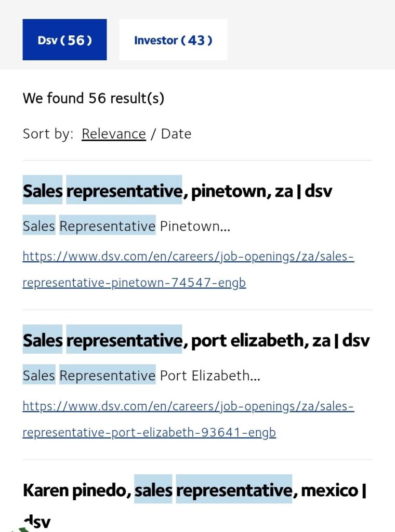Click highlighted 'Sales' in the Pinetown title

(x=43, y=191)
